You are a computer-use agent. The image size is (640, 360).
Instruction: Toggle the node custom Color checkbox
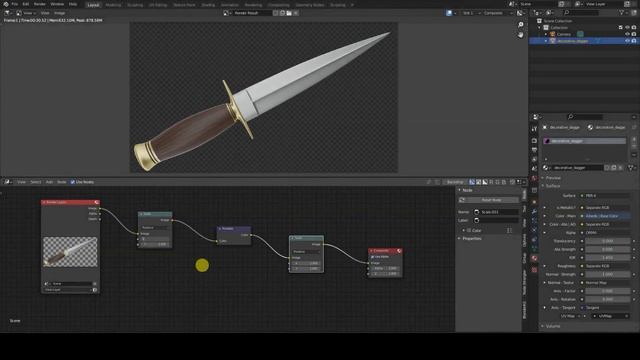[469, 231]
